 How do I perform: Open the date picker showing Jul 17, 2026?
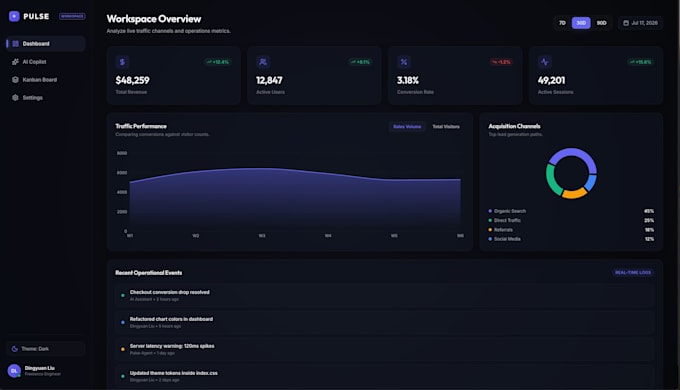tap(640, 23)
